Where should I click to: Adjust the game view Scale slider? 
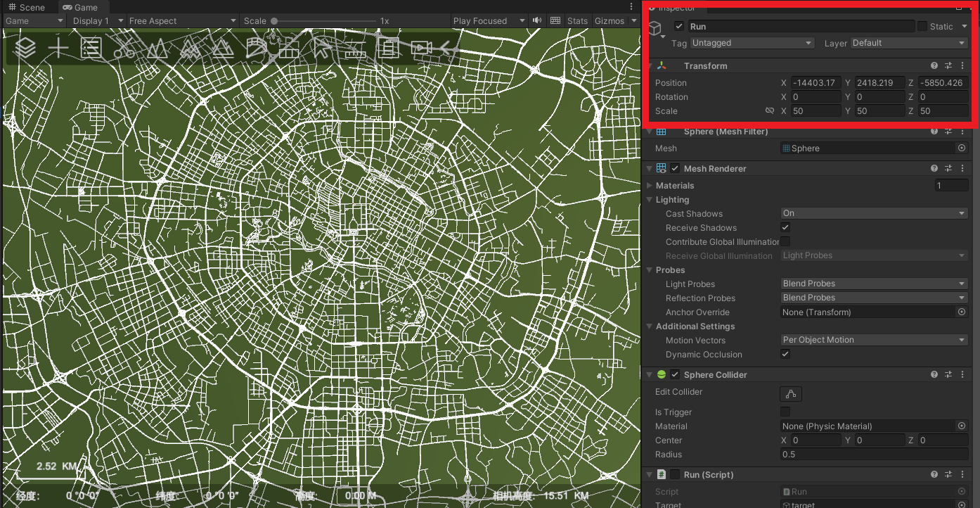(x=323, y=20)
